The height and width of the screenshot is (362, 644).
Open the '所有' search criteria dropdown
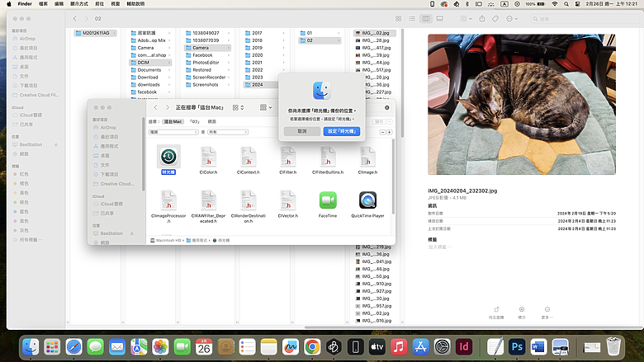(228, 132)
